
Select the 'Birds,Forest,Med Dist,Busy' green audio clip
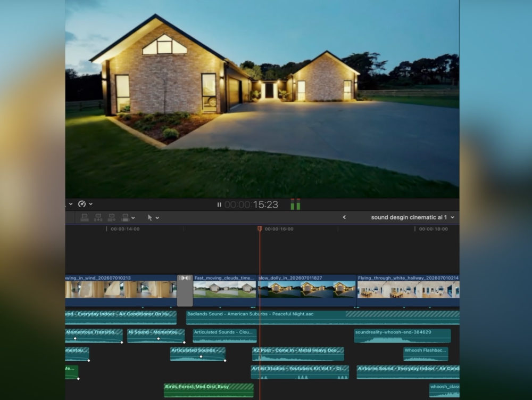tap(209, 390)
